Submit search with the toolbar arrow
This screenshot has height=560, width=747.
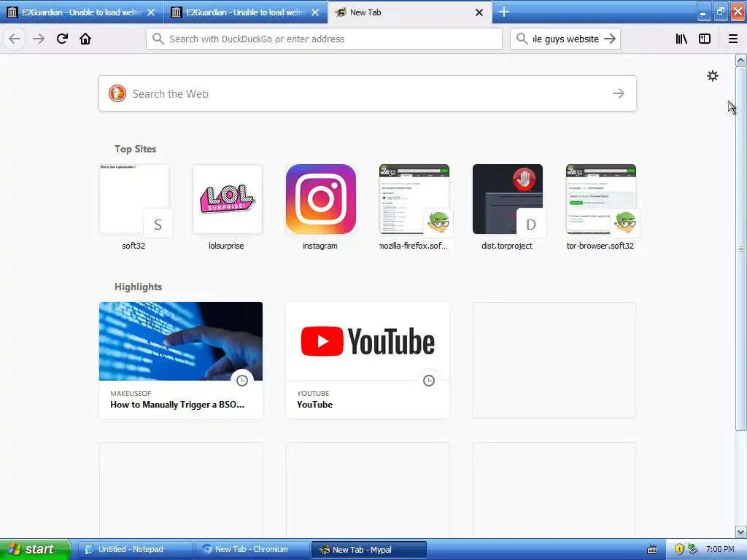[x=610, y=39]
